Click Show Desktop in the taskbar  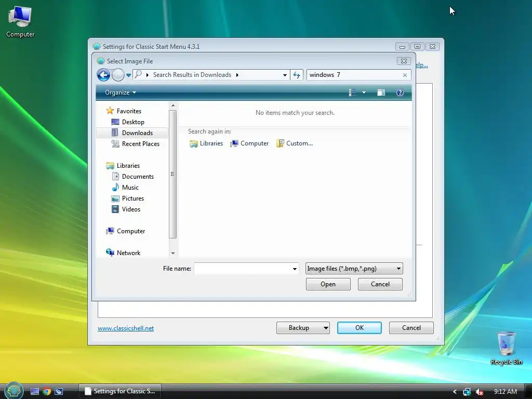35,392
